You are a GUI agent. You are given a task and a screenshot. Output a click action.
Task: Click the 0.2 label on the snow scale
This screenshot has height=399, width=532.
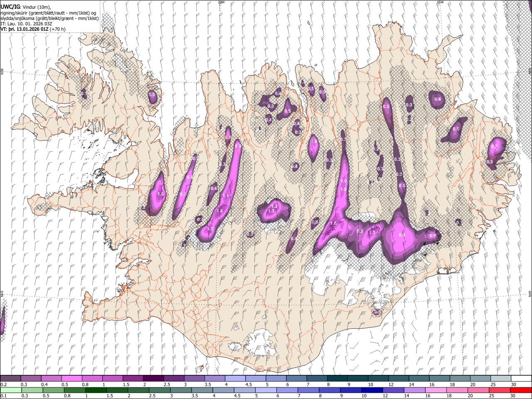(x=3, y=385)
